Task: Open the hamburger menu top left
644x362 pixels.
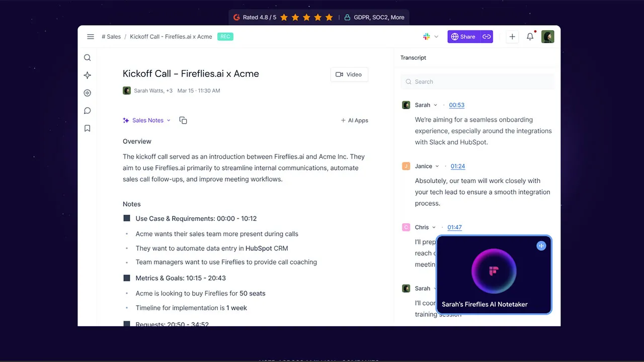Action: (91, 36)
